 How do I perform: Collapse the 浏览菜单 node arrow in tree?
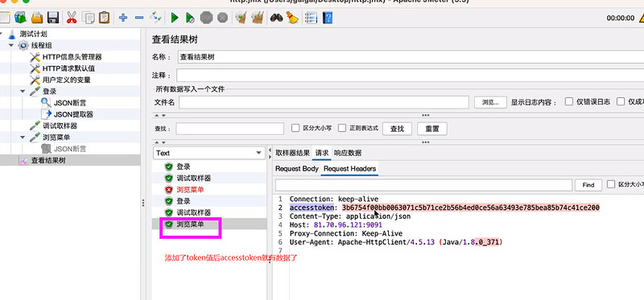click(23, 138)
